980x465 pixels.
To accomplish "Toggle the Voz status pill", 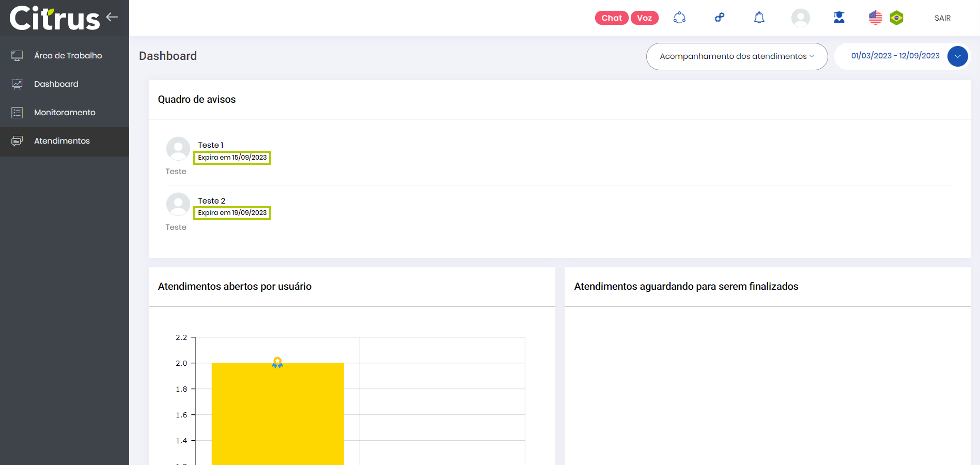I will coord(644,18).
